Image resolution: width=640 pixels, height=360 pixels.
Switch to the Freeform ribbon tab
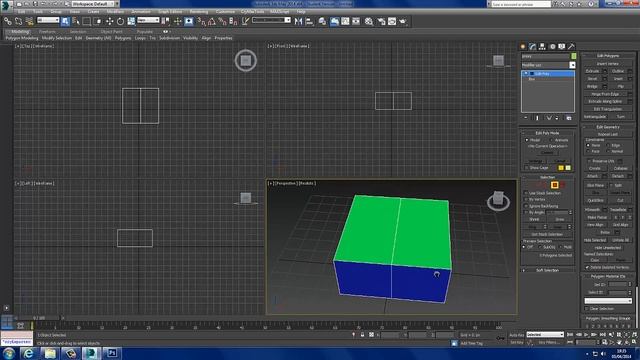tap(47, 31)
